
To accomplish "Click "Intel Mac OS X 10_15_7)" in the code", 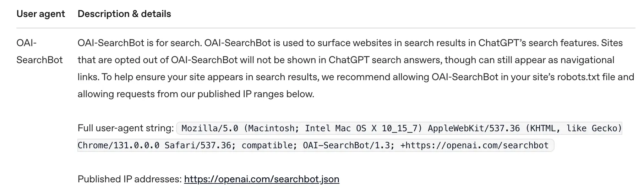I will 364,128.
